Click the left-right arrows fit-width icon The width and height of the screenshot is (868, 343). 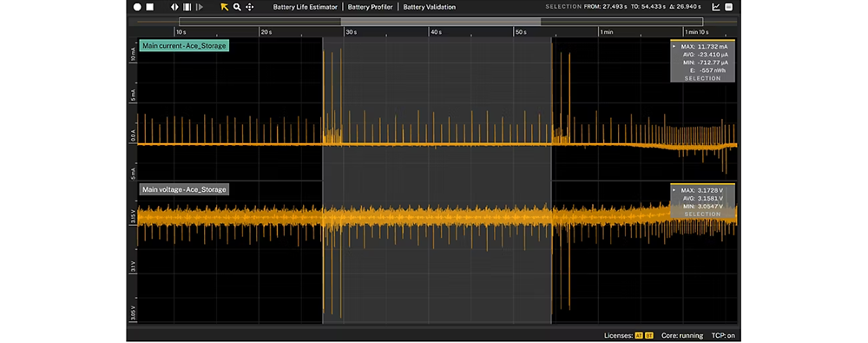174,7
